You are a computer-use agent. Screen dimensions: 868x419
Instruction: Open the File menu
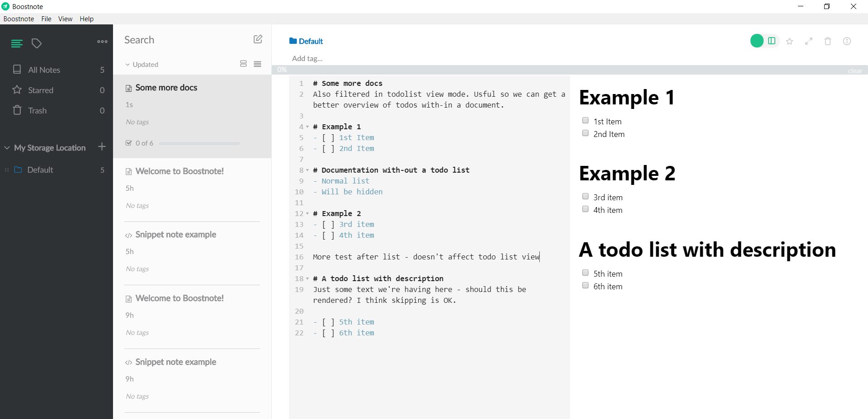click(46, 19)
